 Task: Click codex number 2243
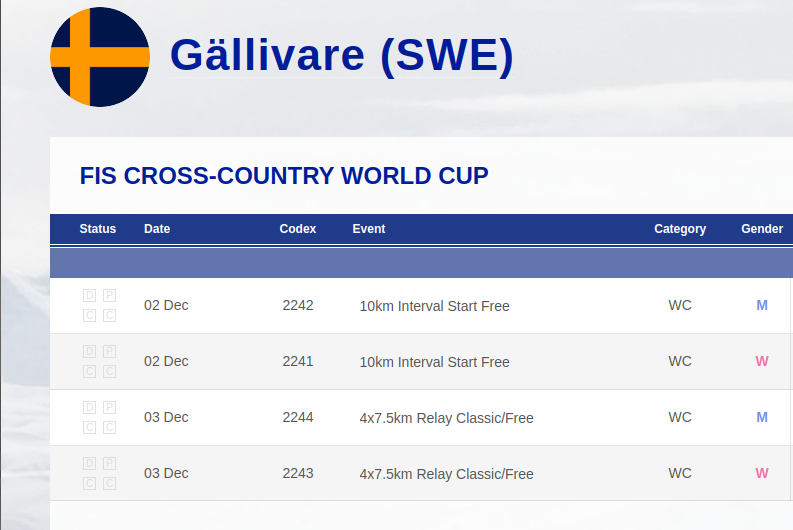(x=298, y=473)
